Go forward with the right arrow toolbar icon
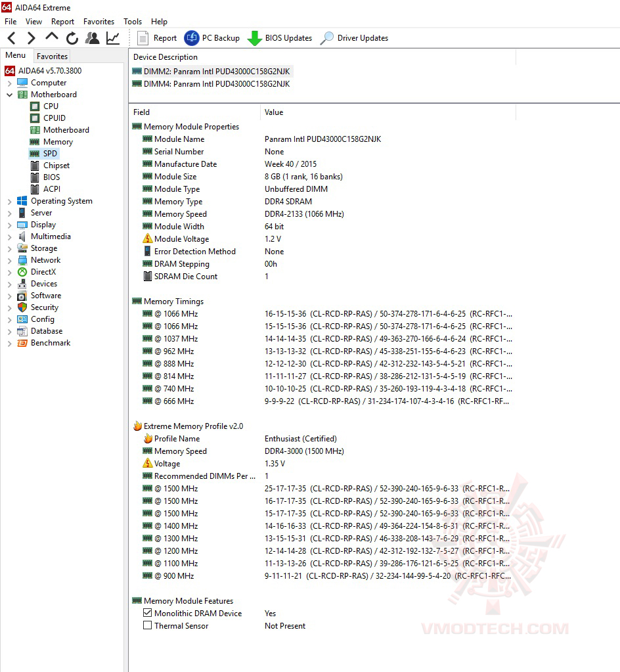The height and width of the screenshot is (672, 620). [31, 38]
